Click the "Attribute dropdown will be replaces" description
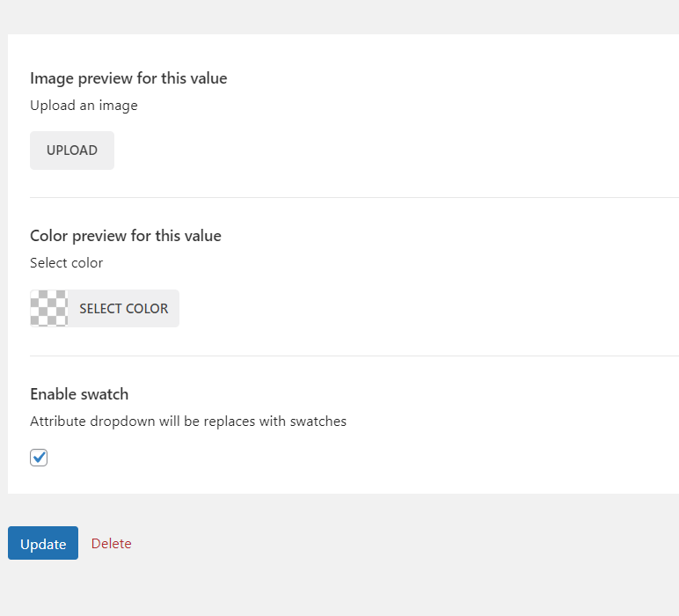This screenshot has height=616, width=679. point(188,422)
